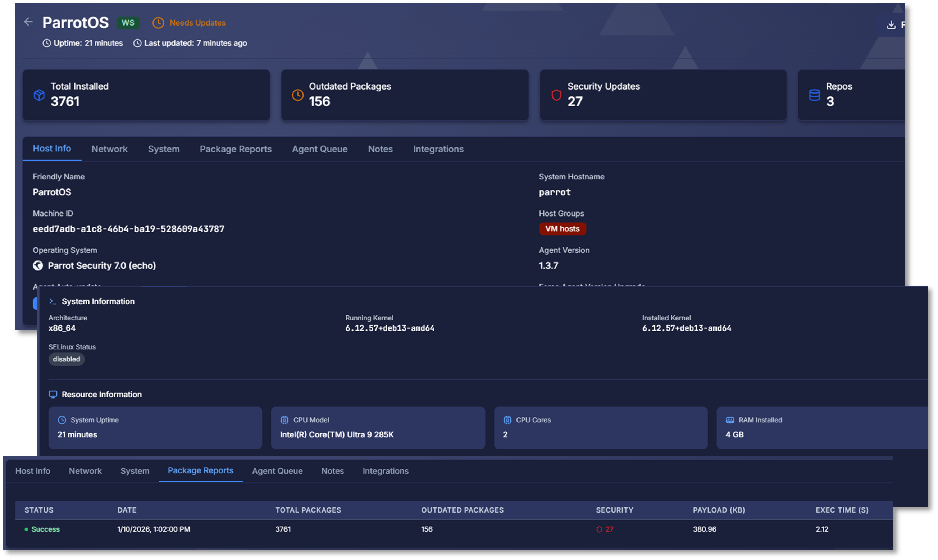
Task: Click the SELinux disabled status badge
Action: click(67, 359)
